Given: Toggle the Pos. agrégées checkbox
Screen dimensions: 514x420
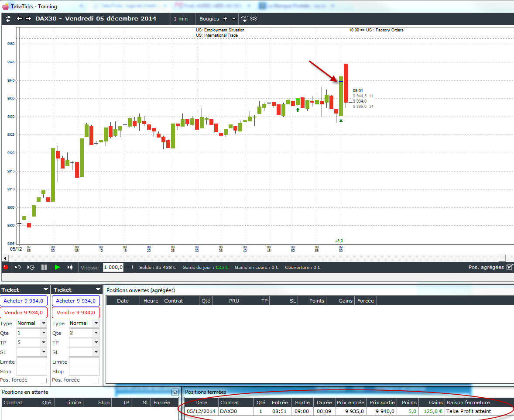Looking at the screenshot, I should pyautogui.click(x=509, y=267).
